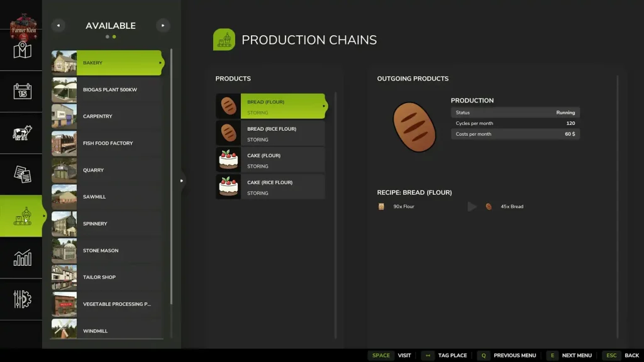Viewport: 644px width, 362px height.
Task: Click the bread icon in the recipe output
Action: (x=489, y=206)
